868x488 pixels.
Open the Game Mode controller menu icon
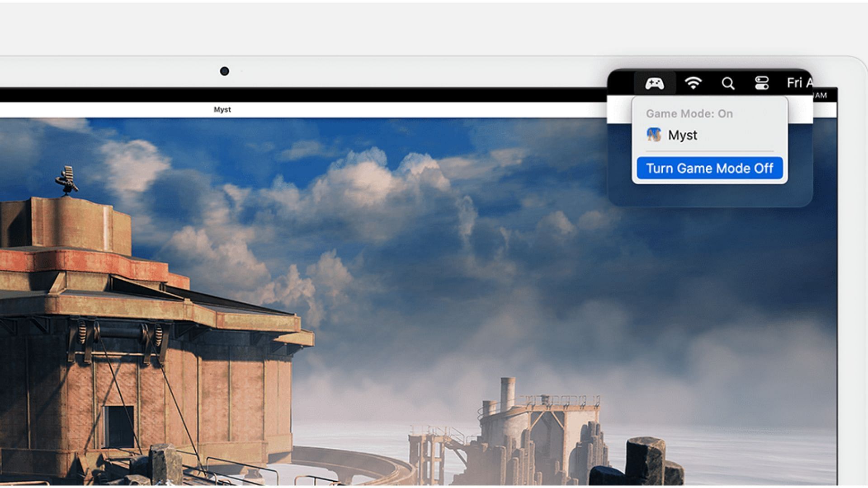tap(654, 83)
